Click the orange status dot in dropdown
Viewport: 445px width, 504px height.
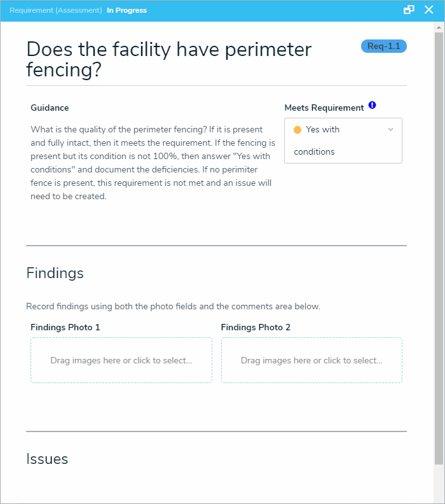tap(297, 130)
